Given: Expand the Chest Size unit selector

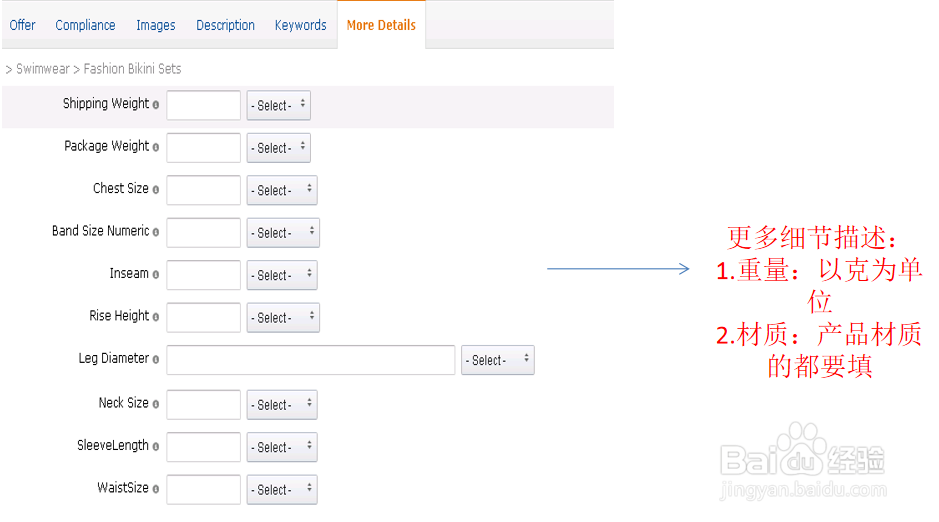Looking at the screenshot, I should click(281, 190).
